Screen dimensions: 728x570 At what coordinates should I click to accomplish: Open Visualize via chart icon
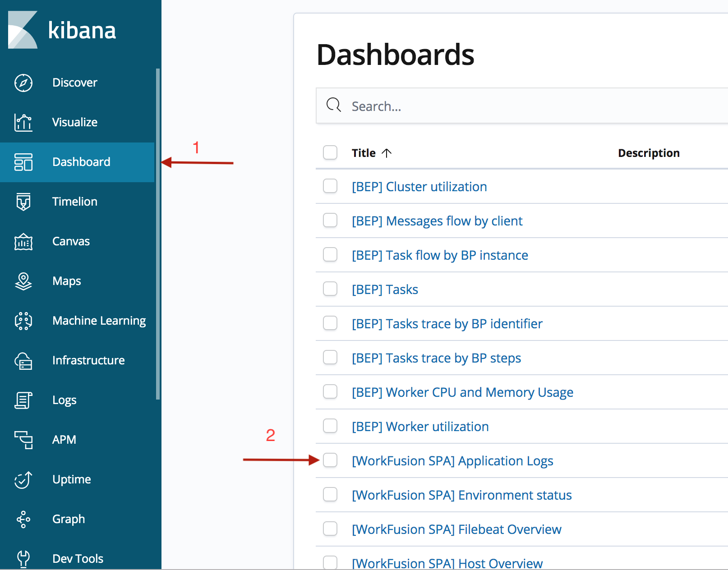click(x=23, y=122)
